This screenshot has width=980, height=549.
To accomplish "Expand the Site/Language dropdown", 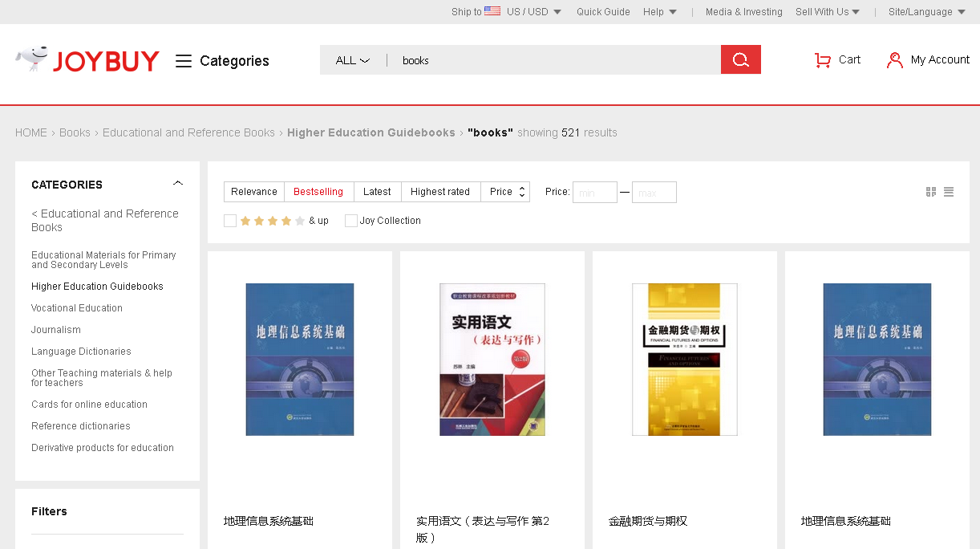I will [926, 12].
